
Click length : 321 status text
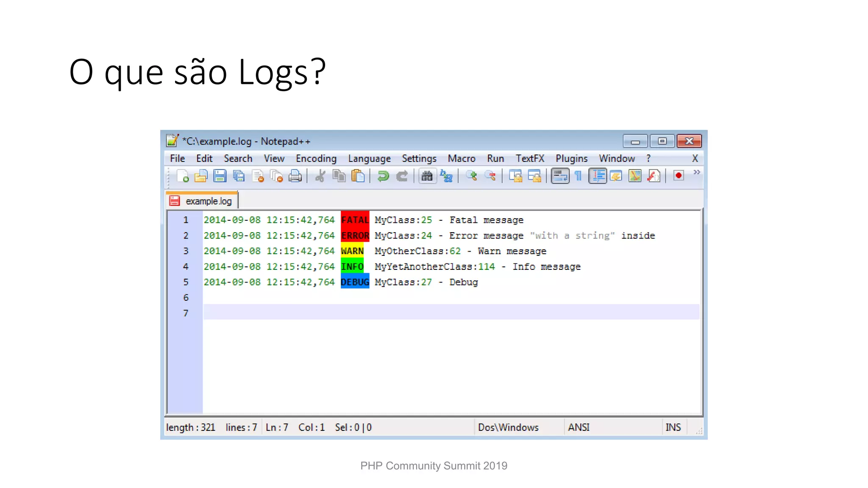[x=191, y=427]
